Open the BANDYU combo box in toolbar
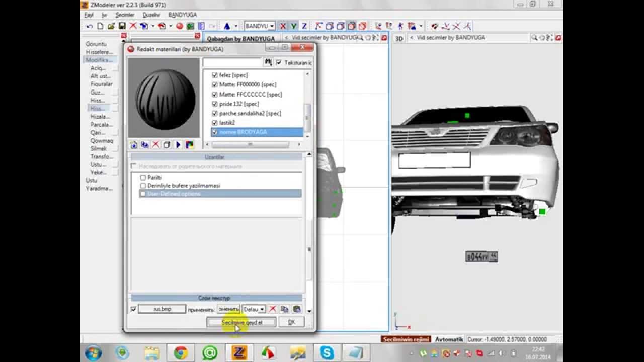 click(x=260, y=26)
